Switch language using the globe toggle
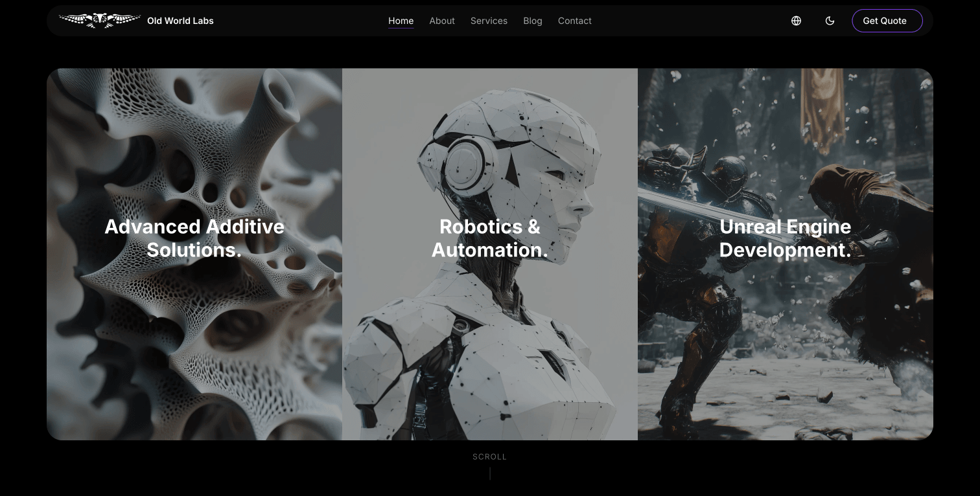Image resolution: width=980 pixels, height=496 pixels. [x=796, y=21]
